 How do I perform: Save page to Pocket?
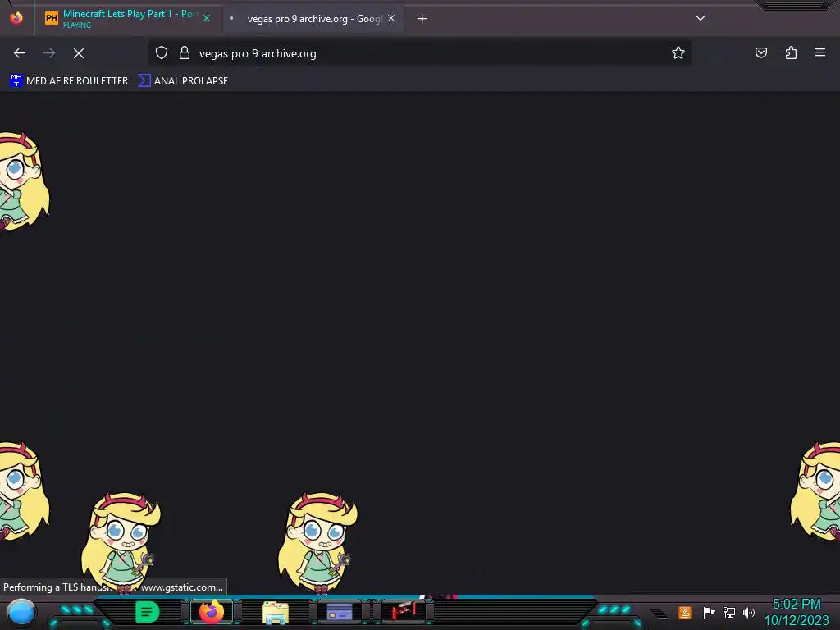point(761,52)
